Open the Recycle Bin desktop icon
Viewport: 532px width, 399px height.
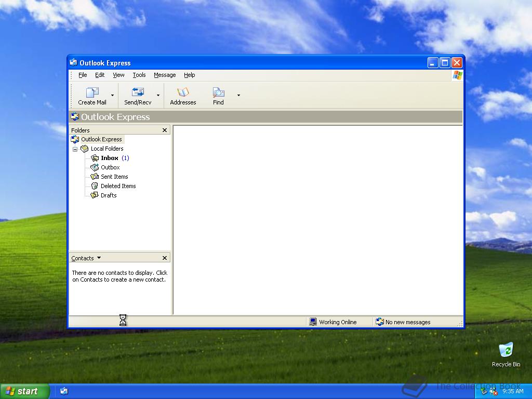(506, 354)
